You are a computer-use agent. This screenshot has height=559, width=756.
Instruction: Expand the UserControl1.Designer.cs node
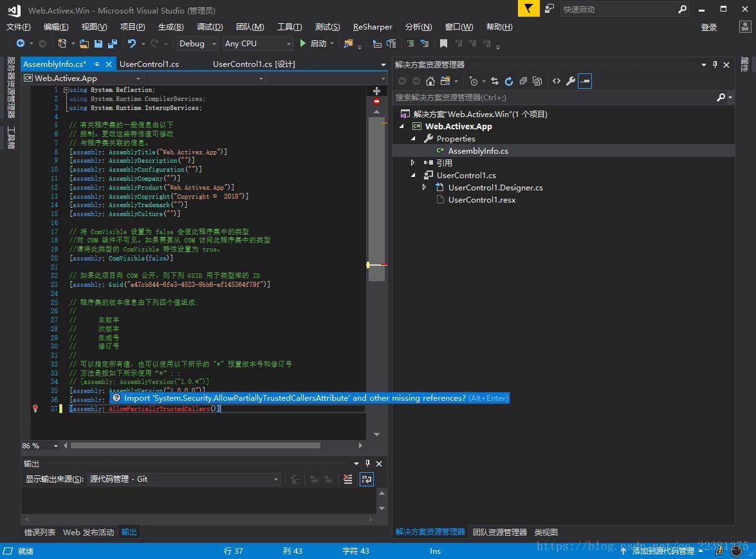tap(424, 187)
